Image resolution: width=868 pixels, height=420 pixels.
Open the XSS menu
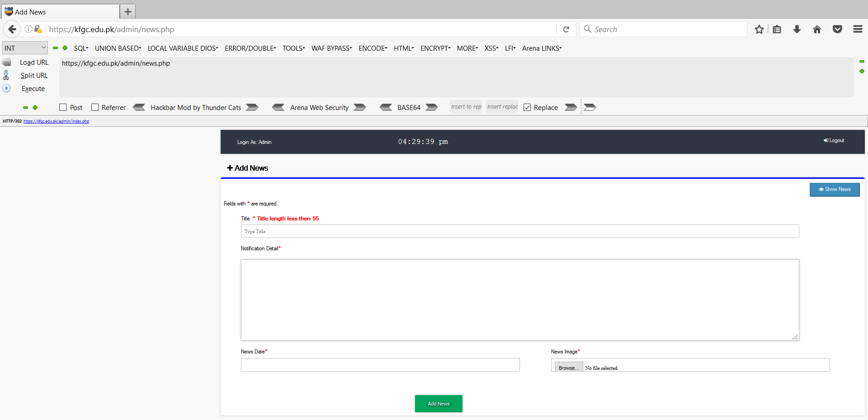pyautogui.click(x=491, y=48)
